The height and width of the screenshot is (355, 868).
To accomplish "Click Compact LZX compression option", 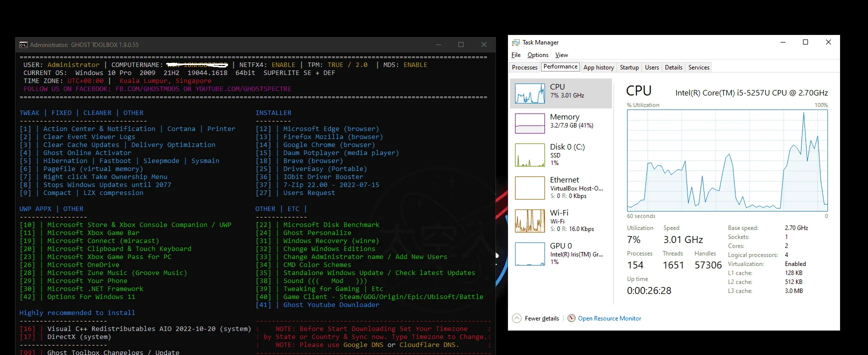I will (x=81, y=192).
